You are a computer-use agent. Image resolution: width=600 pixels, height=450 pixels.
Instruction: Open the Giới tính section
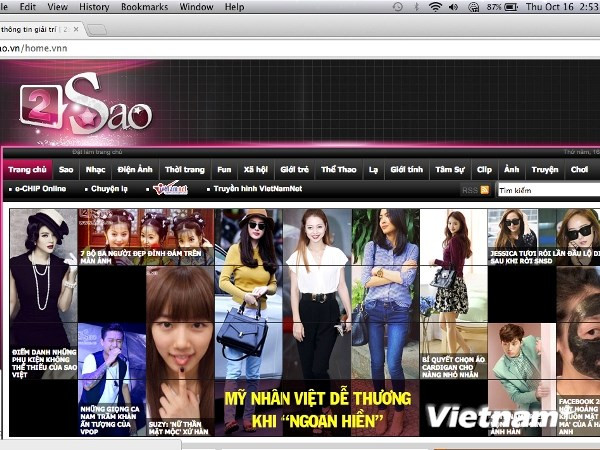[406, 170]
